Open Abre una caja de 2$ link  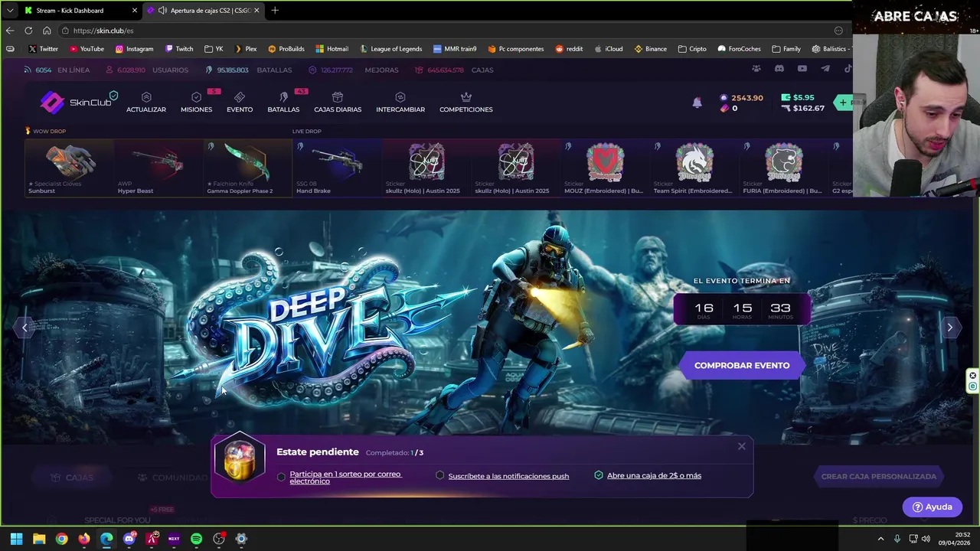click(654, 475)
